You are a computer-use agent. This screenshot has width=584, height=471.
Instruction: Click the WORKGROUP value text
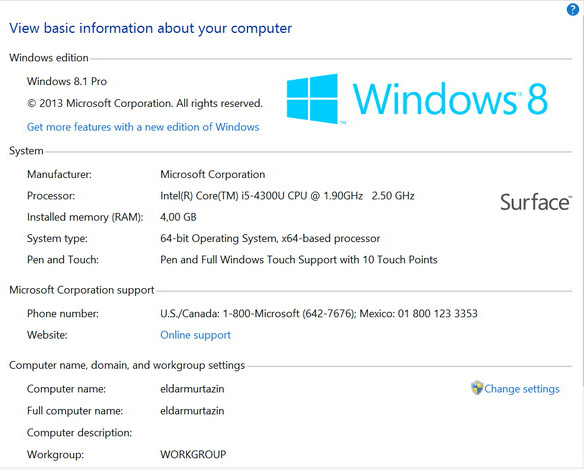pos(193,454)
